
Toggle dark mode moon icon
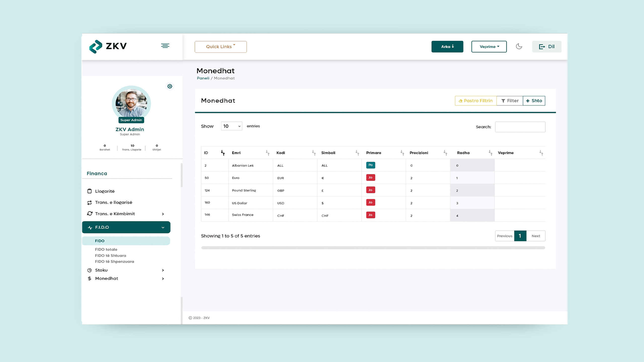(x=519, y=47)
